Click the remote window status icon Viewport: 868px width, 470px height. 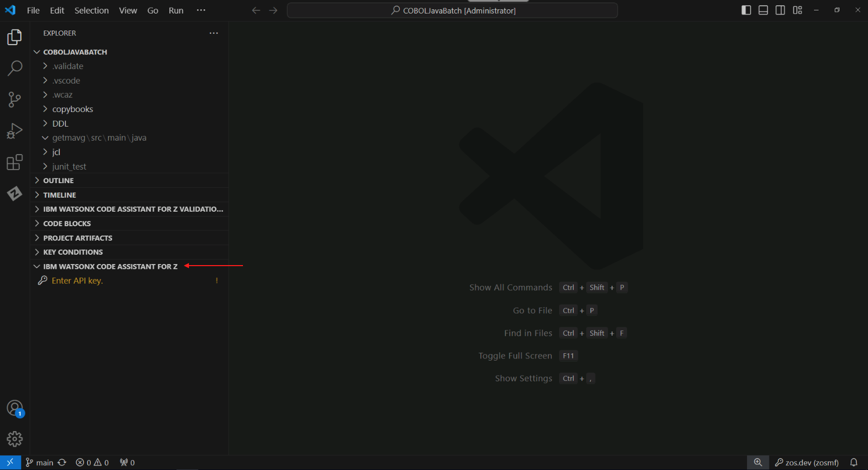(x=10, y=462)
